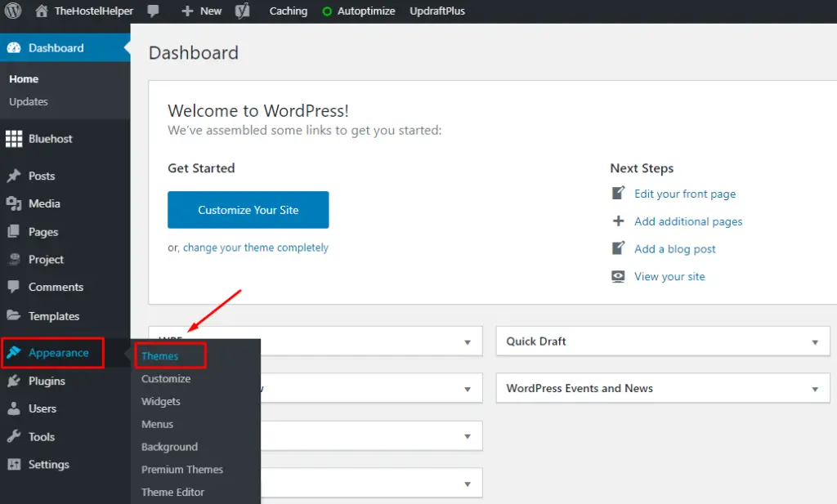Image resolution: width=837 pixels, height=504 pixels.
Task: Open the Add additional pages link
Action: point(688,221)
